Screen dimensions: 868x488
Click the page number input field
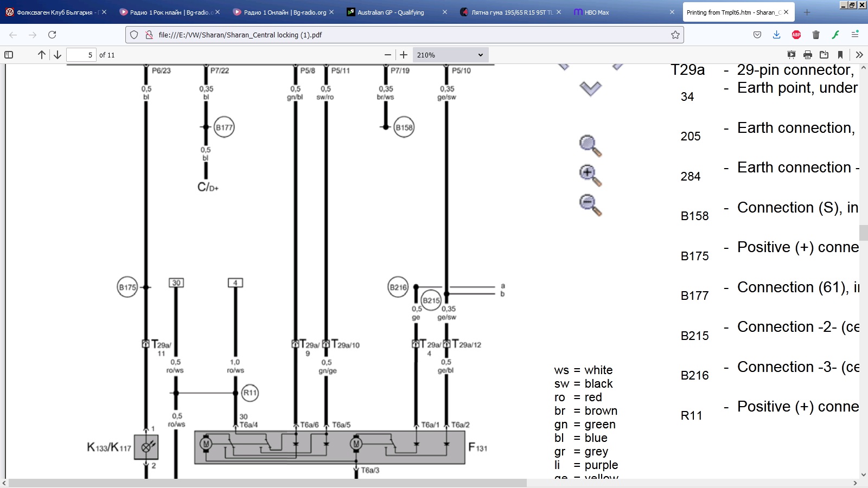click(x=81, y=55)
